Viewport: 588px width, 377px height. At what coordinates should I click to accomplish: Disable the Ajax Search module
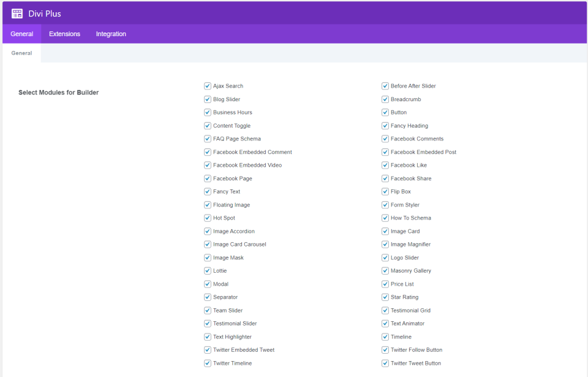(208, 86)
